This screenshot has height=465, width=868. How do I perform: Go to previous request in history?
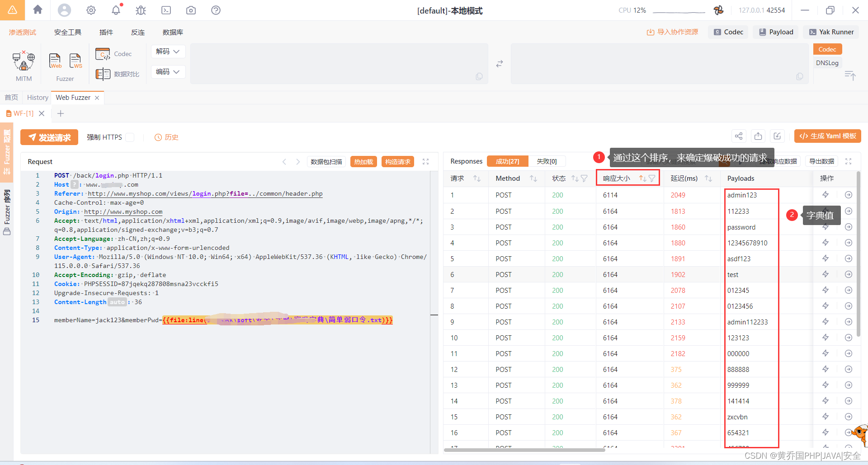coord(284,161)
